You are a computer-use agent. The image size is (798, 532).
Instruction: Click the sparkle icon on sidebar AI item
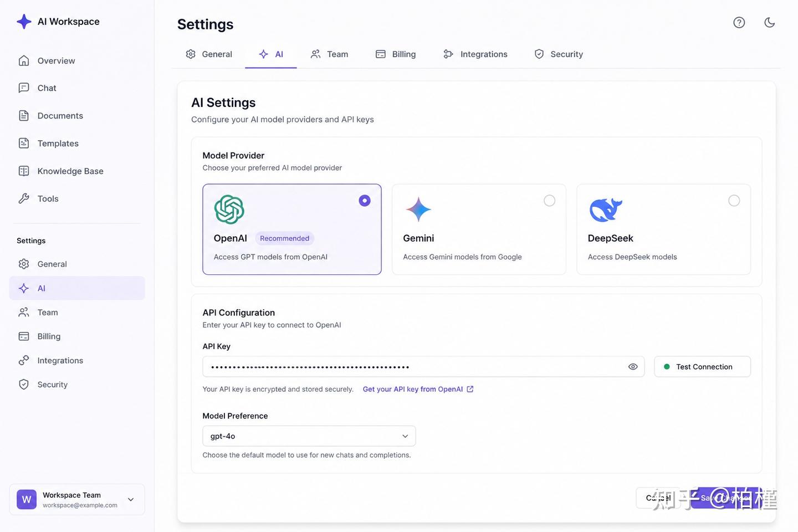click(x=24, y=288)
